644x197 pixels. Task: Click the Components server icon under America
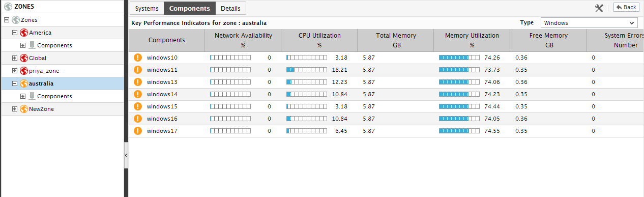pos(32,45)
